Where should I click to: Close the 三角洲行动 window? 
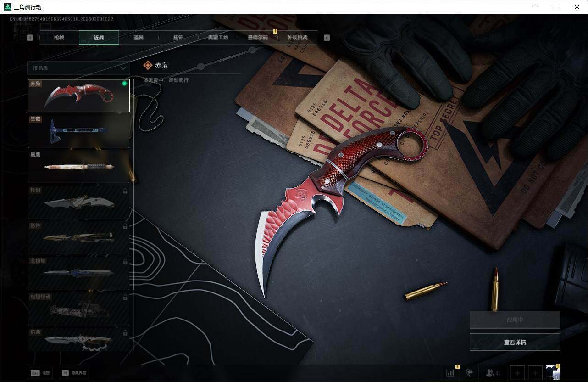(577, 7)
